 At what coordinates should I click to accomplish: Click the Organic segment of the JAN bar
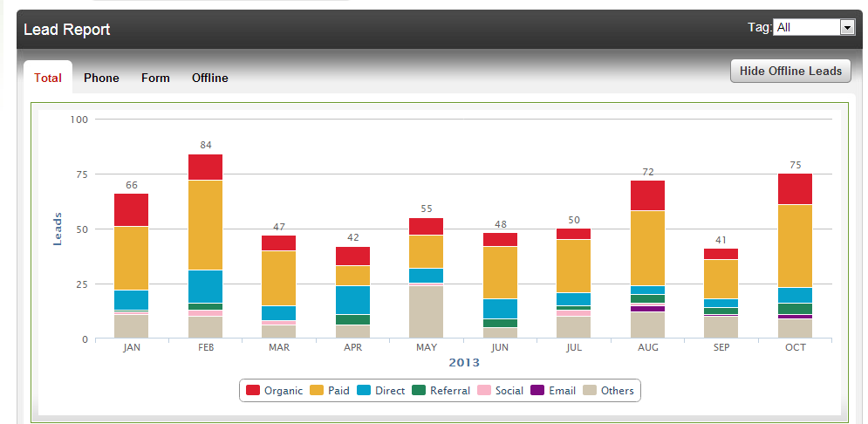coord(131,209)
